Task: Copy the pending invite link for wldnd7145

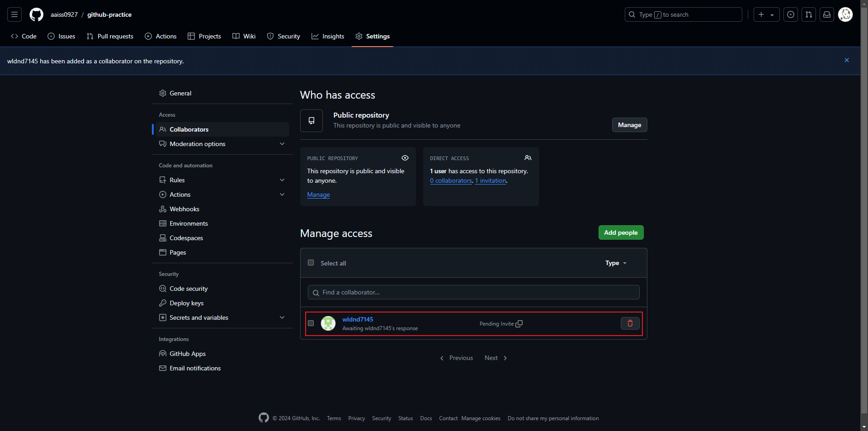Action: click(x=519, y=324)
